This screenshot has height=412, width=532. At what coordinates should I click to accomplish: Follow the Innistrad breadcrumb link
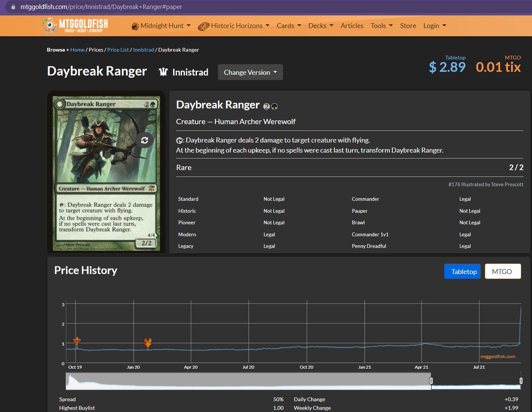(x=143, y=50)
